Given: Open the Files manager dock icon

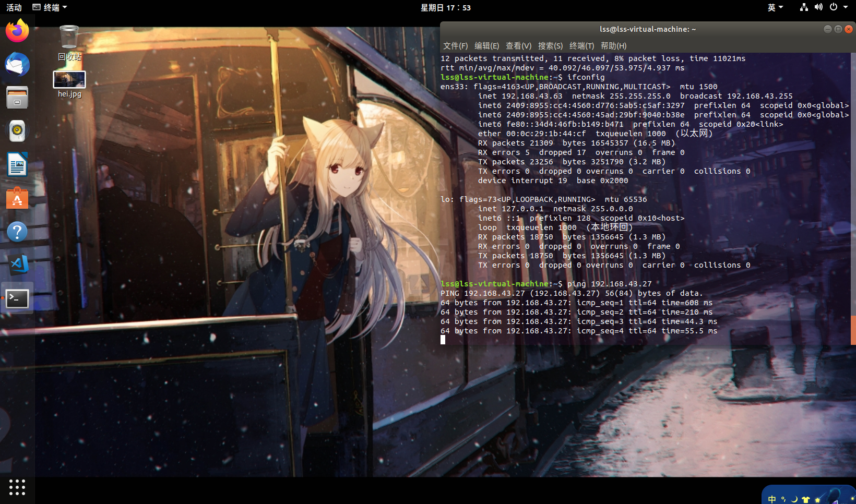Looking at the screenshot, I should coord(17,98).
